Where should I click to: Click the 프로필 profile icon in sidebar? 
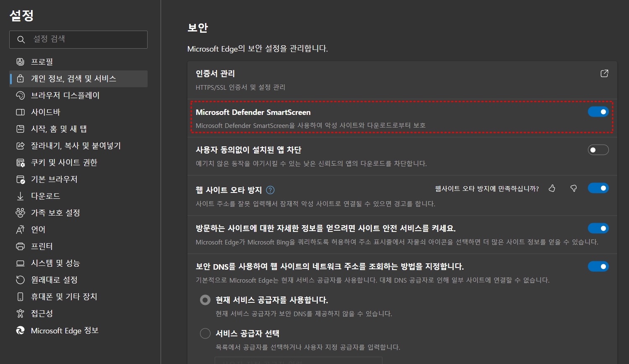20,62
